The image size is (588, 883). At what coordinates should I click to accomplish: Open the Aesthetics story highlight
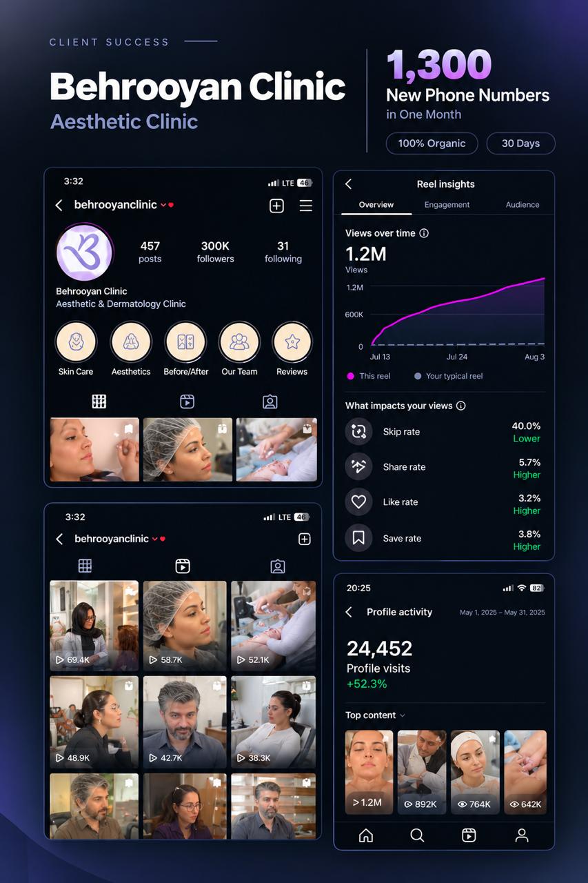click(130, 342)
